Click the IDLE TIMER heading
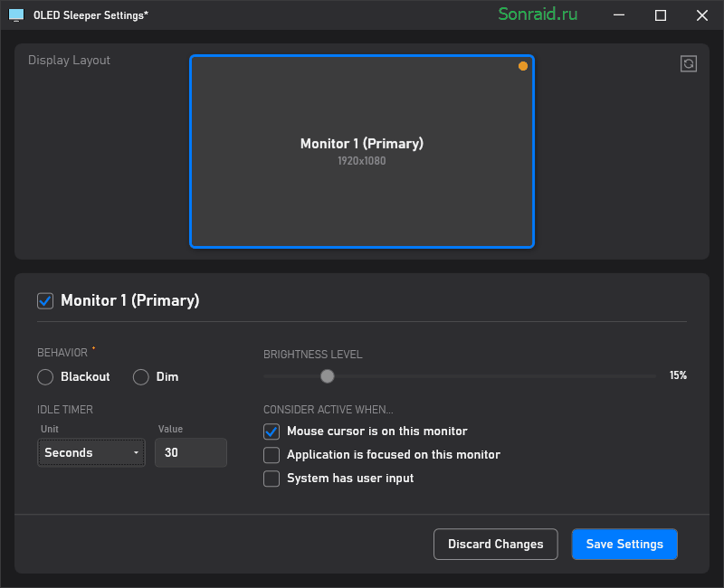Screen dimensions: 724x588 pos(65,410)
